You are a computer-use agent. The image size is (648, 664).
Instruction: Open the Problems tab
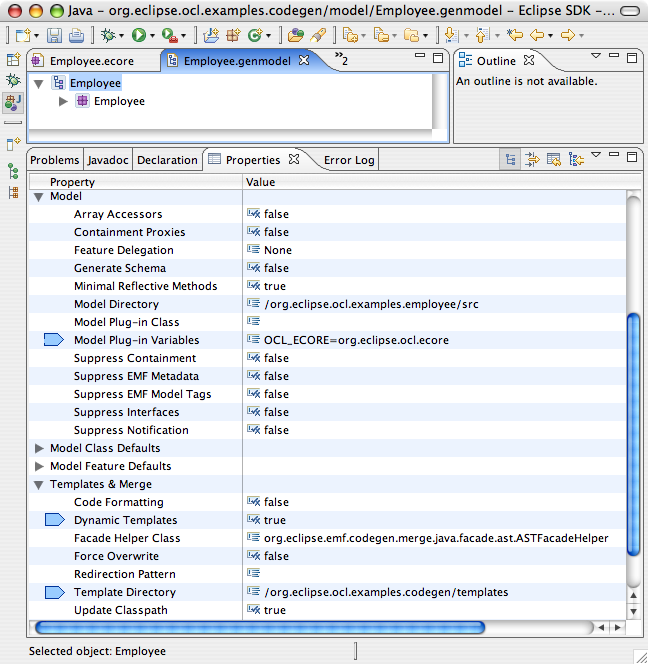tap(55, 160)
